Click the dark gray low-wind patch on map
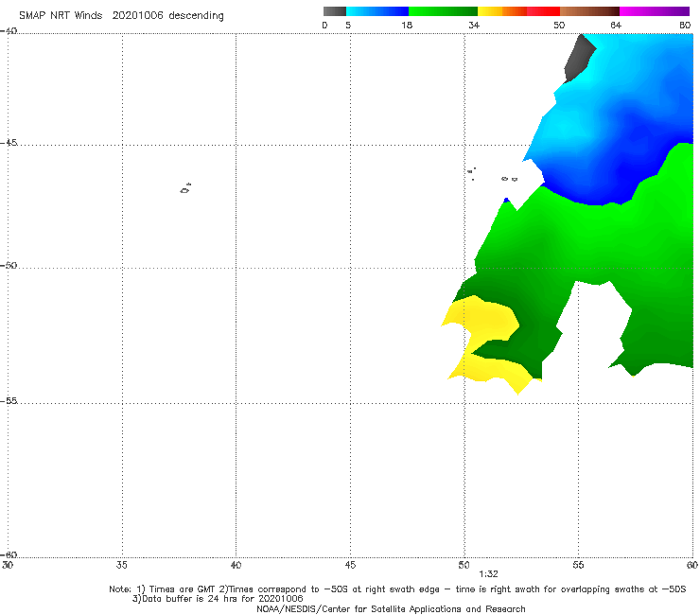The image size is (700, 615). pos(579,57)
